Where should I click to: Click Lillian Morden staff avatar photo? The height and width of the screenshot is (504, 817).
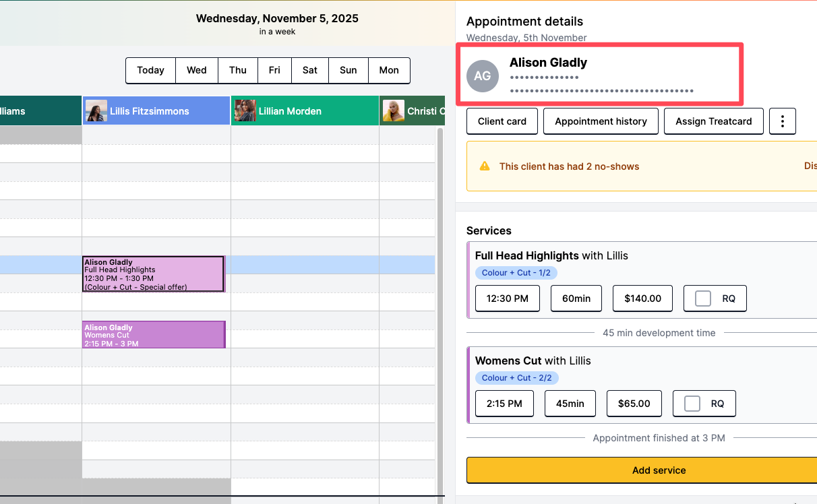coord(245,111)
